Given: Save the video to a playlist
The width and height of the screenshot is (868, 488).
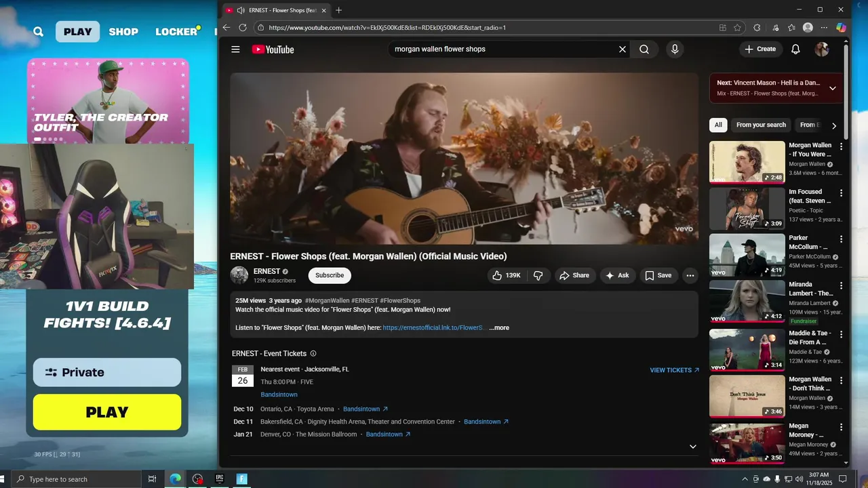Looking at the screenshot, I should click(x=658, y=275).
